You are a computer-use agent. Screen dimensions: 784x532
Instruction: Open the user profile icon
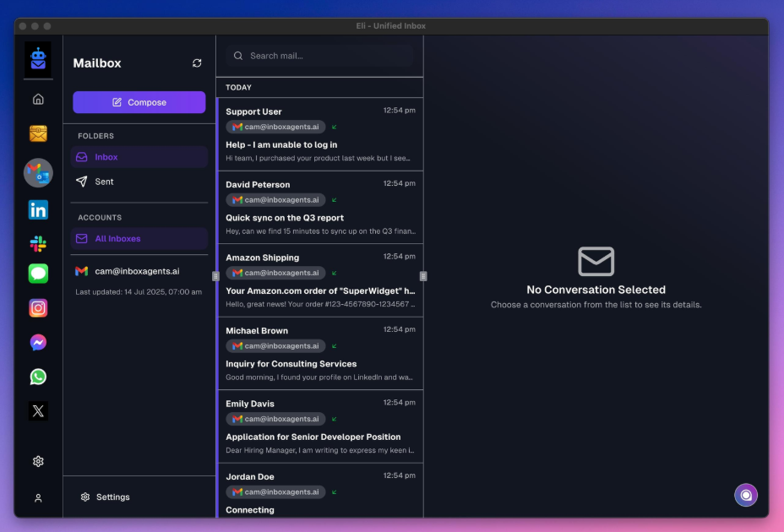pos(38,498)
